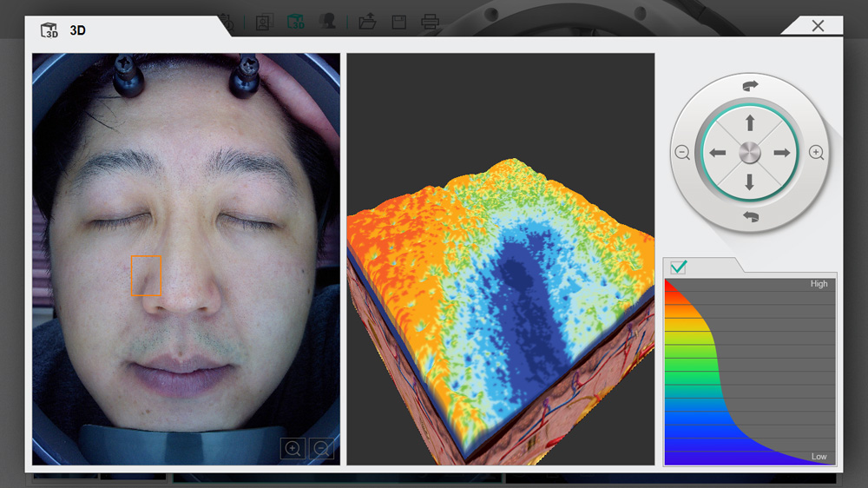Click the open folder toolbar icon
Image resolution: width=868 pixels, height=488 pixels.
tap(367, 23)
